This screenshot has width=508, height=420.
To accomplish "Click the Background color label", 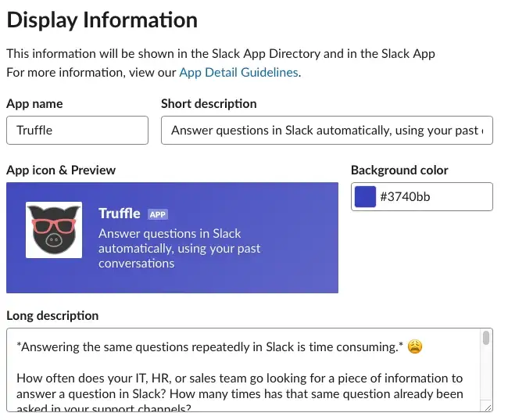I will (x=399, y=171).
